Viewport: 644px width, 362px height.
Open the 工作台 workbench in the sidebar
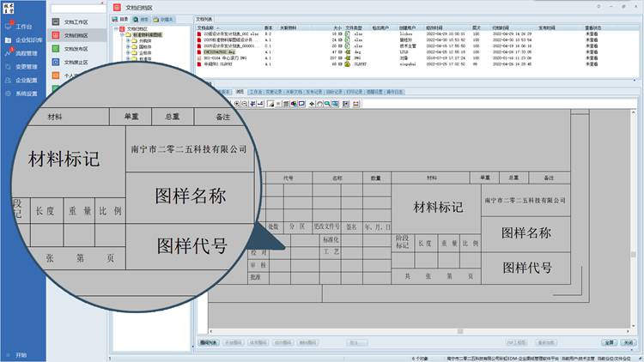(x=22, y=27)
